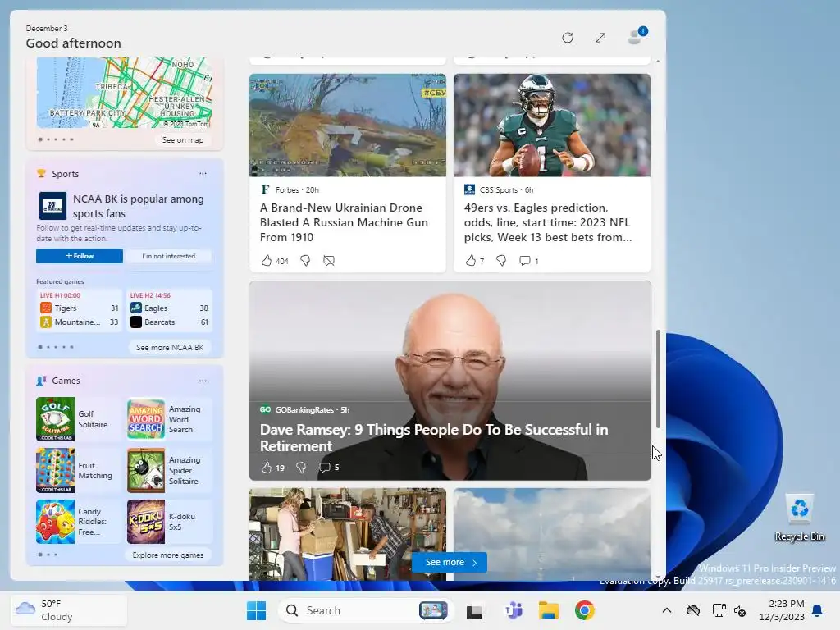Screen dimensions: 840x630
Task: Click the See more news button
Action: [450, 563]
